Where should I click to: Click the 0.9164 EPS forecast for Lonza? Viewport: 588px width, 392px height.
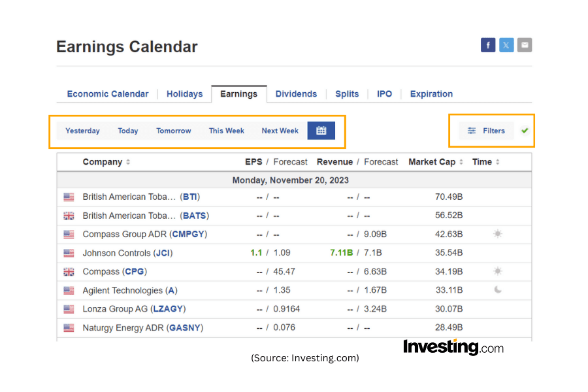(x=287, y=309)
